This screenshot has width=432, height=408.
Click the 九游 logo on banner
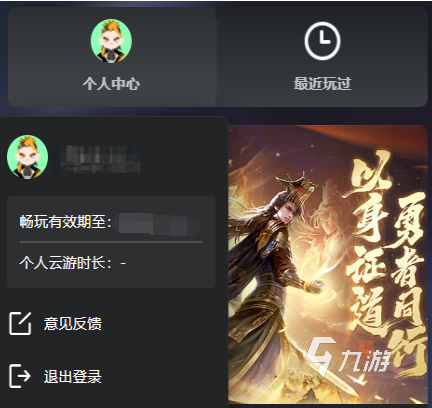[x=348, y=357]
